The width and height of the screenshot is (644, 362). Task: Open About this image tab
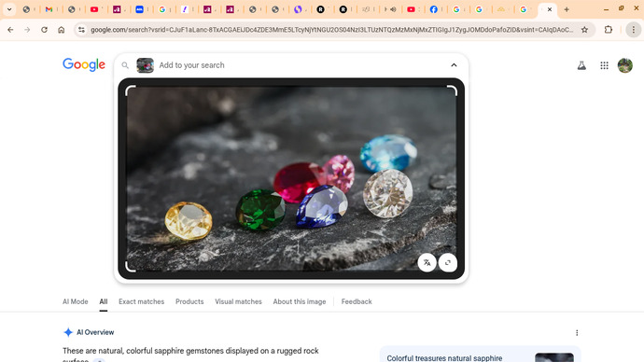pos(300,301)
